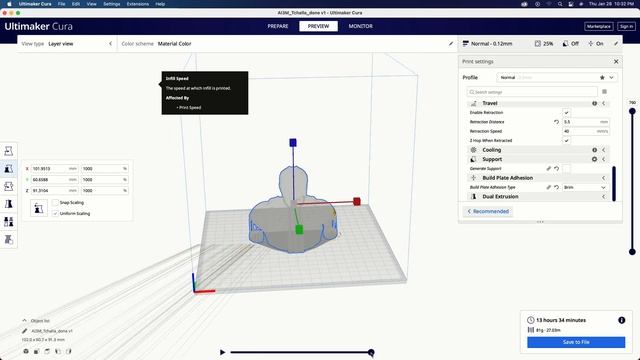The image size is (640, 360).
Task: Click link icon beside Generate Support
Action: point(549,168)
